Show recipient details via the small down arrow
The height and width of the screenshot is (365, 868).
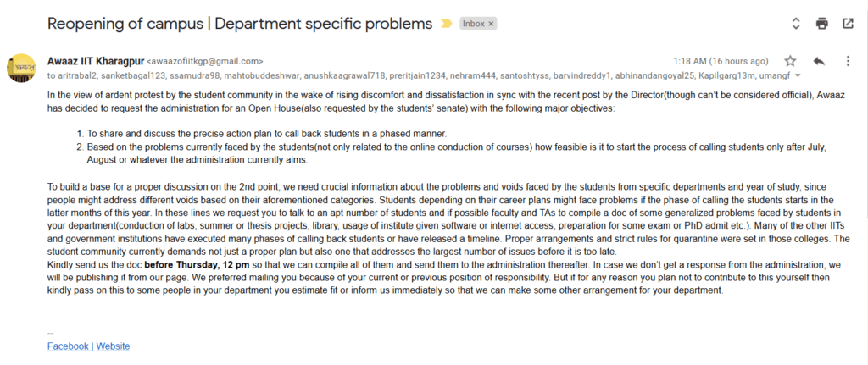coord(798,75)
